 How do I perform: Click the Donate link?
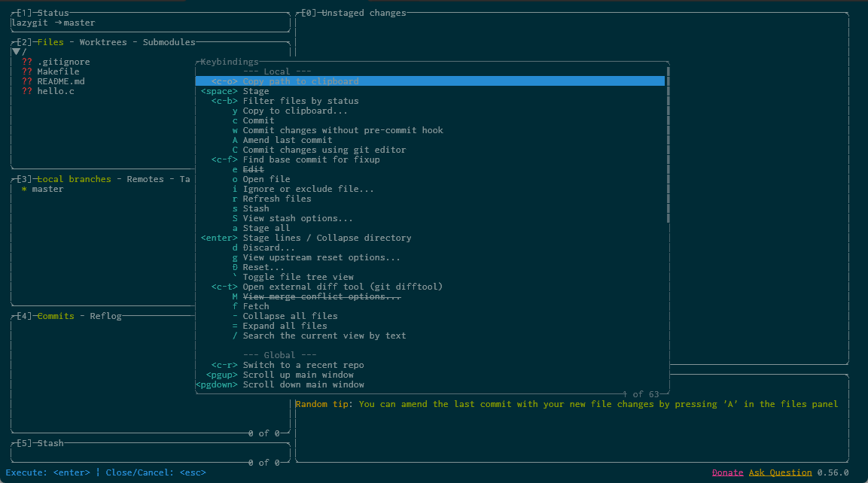pos(727,472)
